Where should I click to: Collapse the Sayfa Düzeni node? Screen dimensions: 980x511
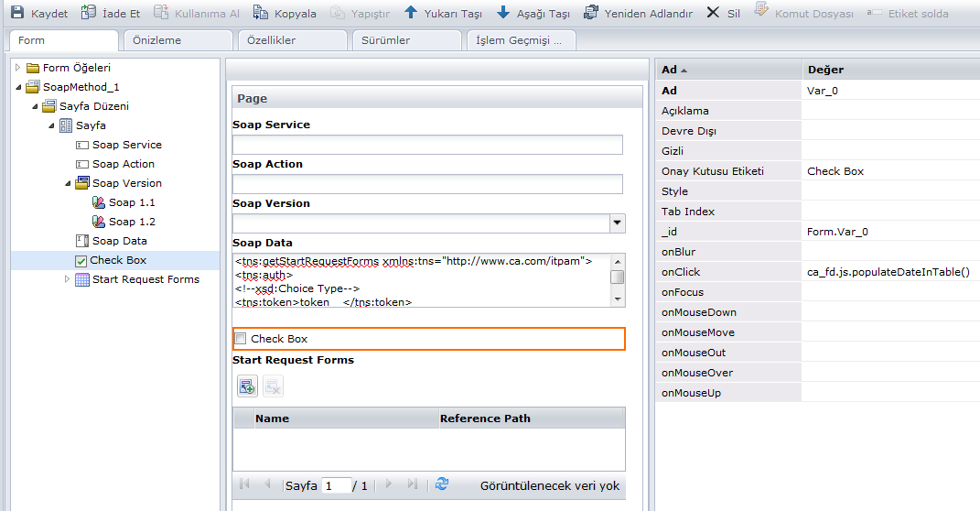(x=35, y=107)
